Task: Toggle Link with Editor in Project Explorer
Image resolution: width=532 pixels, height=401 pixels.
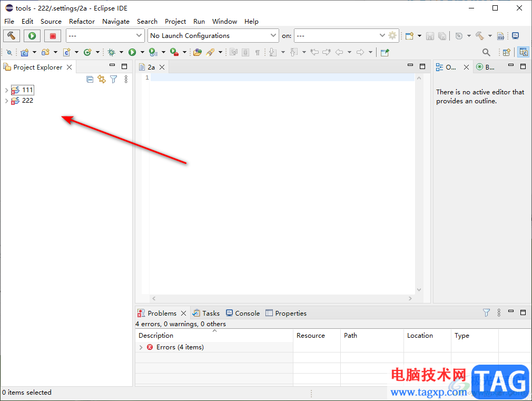Action: pyautogui.click(x=102, y=79)
